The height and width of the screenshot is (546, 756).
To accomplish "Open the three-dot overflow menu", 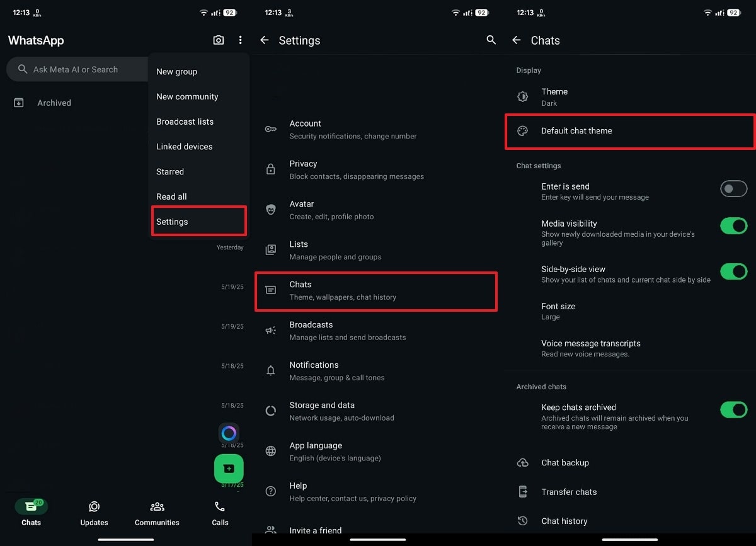I will point(240,40).
